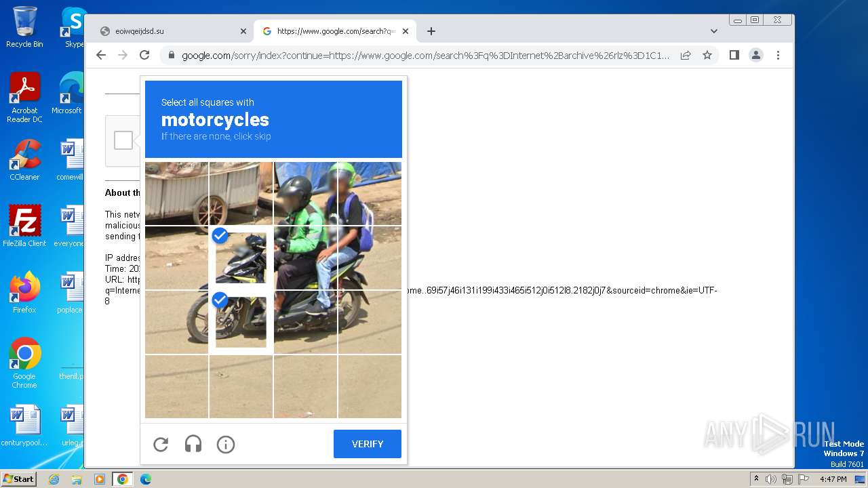Open the tab search dropdown arrow

714,31
